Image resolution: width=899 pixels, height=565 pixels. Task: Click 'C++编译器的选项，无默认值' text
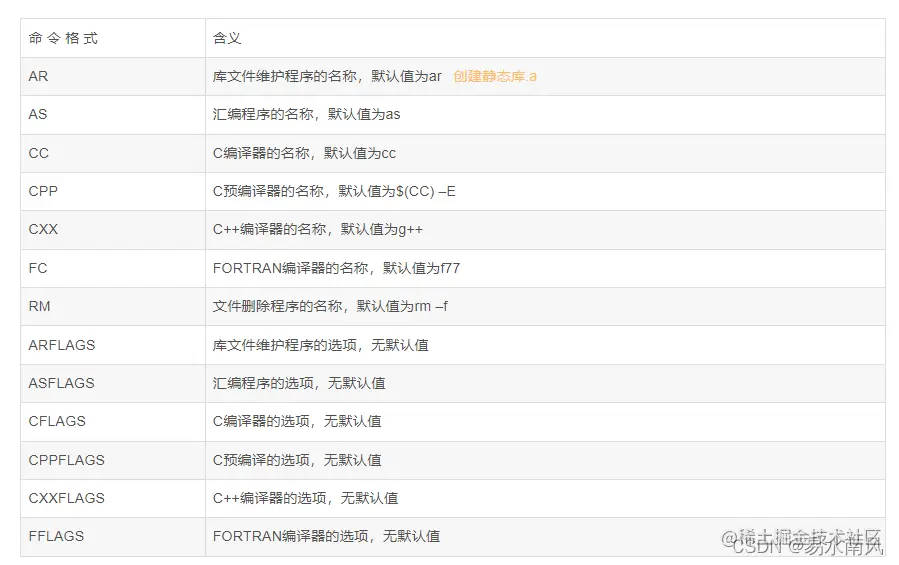(x=305, y=498)
